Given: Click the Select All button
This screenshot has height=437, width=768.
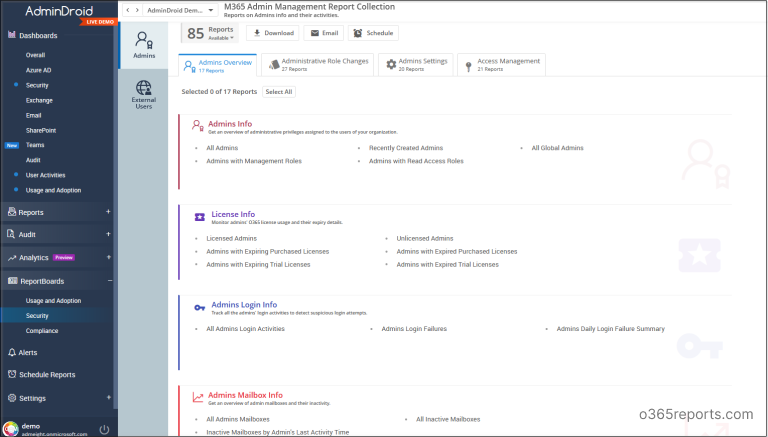Looking at the screenshot, I should tap(279, 92).
